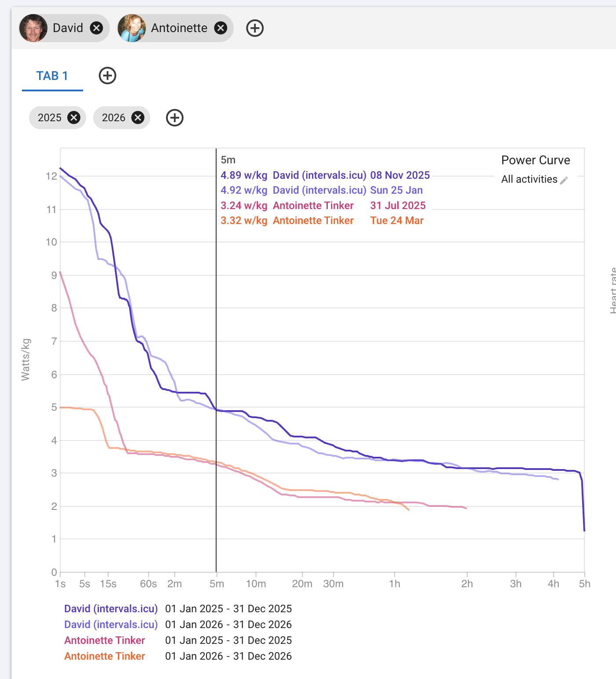This screenshot has height=679, width=616.
Task: Edit All activities filter with pencil icon
Action: click(x=564, y=180)
